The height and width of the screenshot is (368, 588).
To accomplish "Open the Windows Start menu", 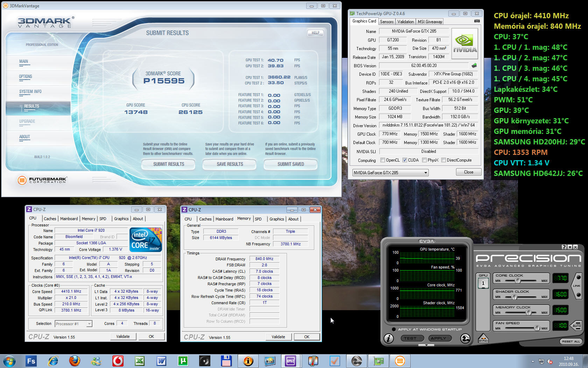I will point(9,361).
